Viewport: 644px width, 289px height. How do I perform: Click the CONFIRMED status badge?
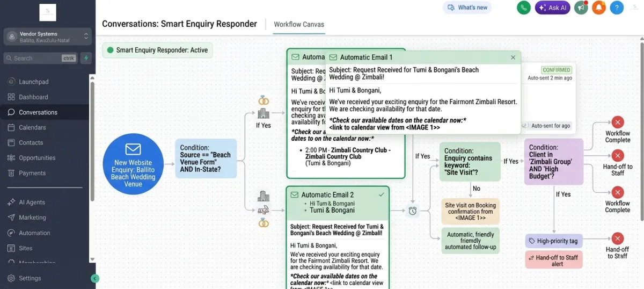coord(557,70)
